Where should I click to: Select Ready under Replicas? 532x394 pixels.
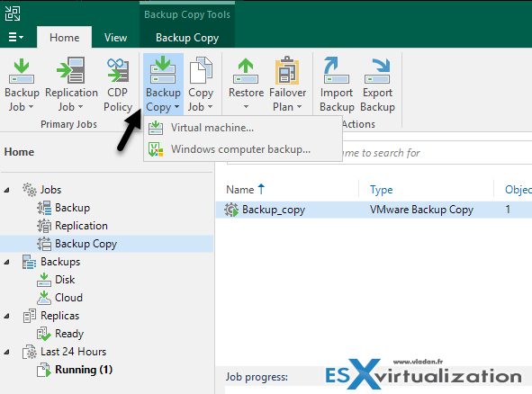coord(69,334)
